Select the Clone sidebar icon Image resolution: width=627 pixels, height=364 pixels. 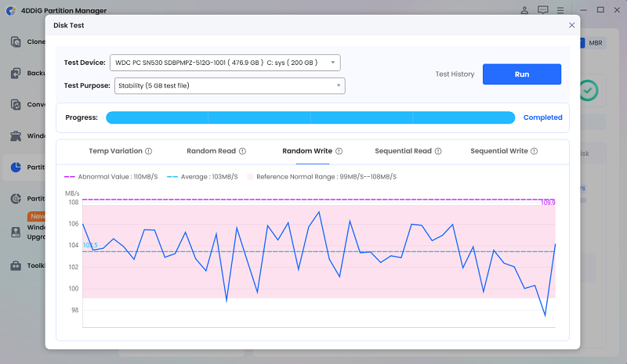(x=16, y=41)
